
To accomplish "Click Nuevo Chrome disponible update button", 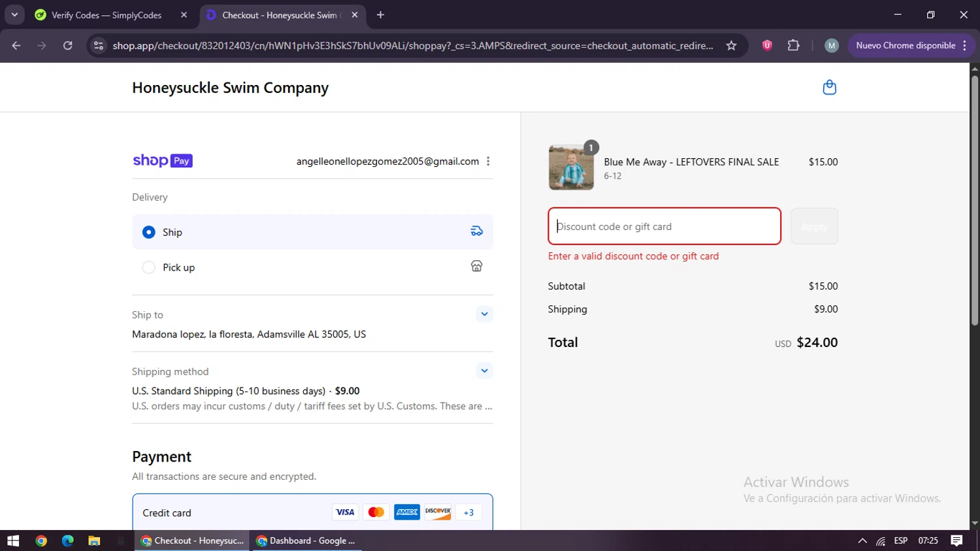I will click(x=911, y=46).
